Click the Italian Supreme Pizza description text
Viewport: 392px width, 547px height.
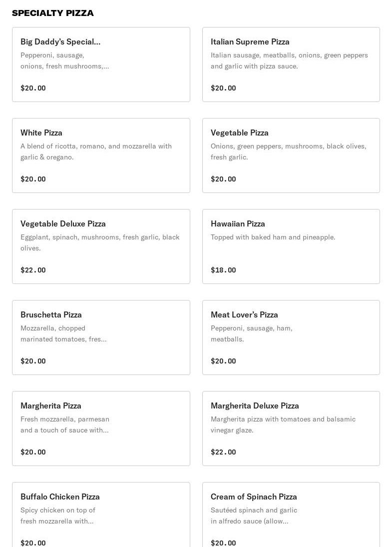tap(289, 60)
